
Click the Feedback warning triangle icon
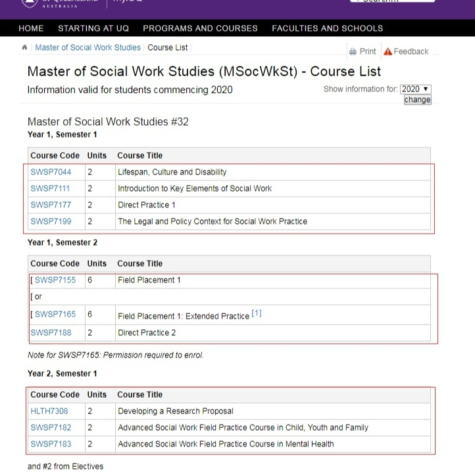tap(387, 52)
